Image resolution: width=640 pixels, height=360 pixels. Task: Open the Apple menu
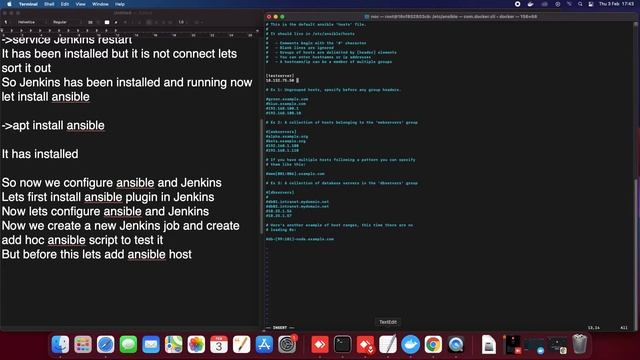9,4
